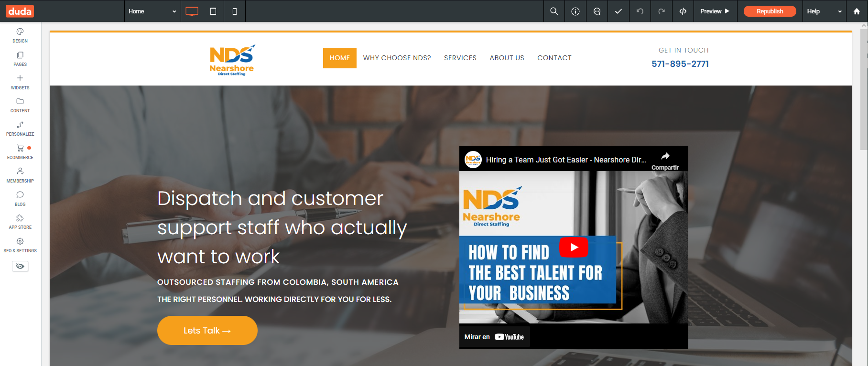868x366 pixels.
Task: Open the Pages panel
Action: (20, 59)
